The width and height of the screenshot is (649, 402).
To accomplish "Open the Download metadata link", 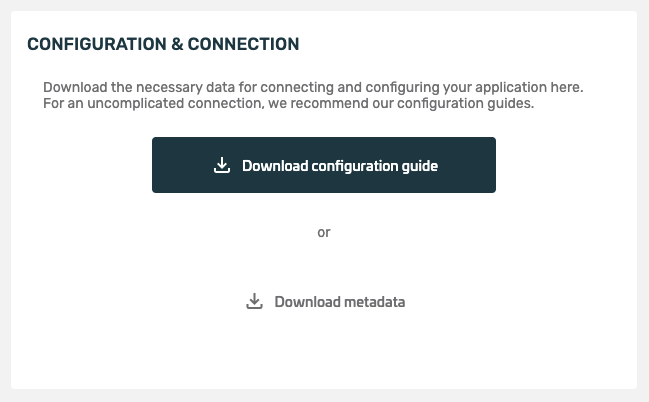I will (x=325, y=301).
